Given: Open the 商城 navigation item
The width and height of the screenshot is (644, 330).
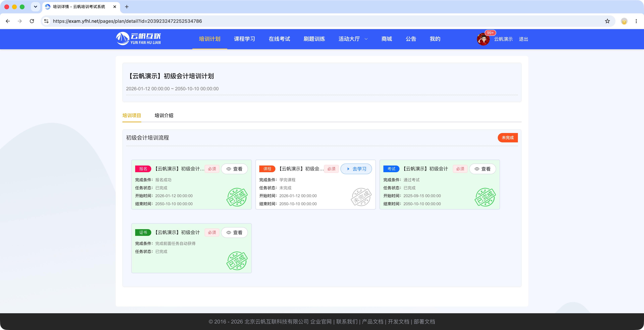Looking at the screenshot, I should [387, 39].
